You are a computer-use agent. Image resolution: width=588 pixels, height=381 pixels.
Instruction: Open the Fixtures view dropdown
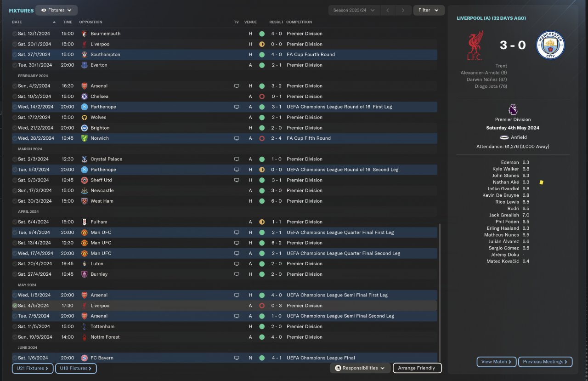(57, 10)
